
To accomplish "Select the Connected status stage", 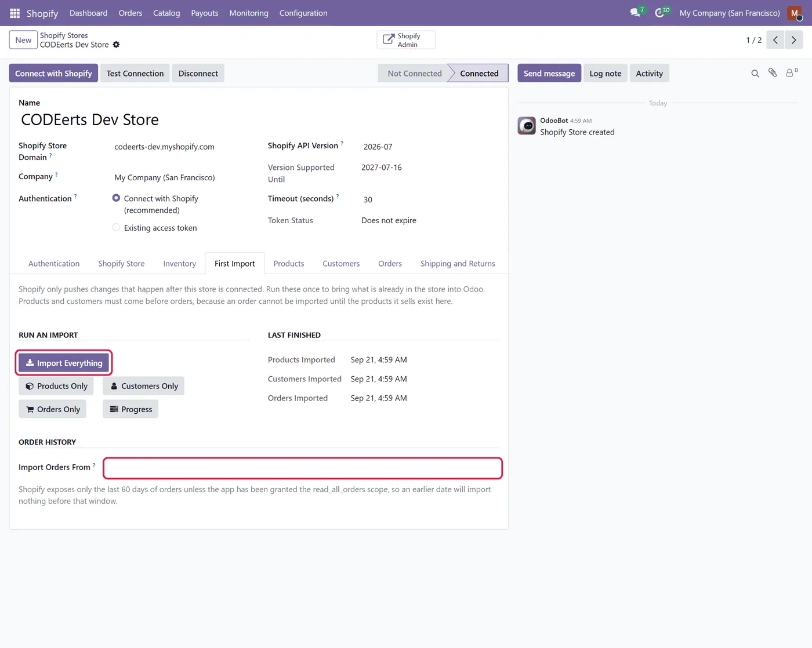I will pos(479,74).
